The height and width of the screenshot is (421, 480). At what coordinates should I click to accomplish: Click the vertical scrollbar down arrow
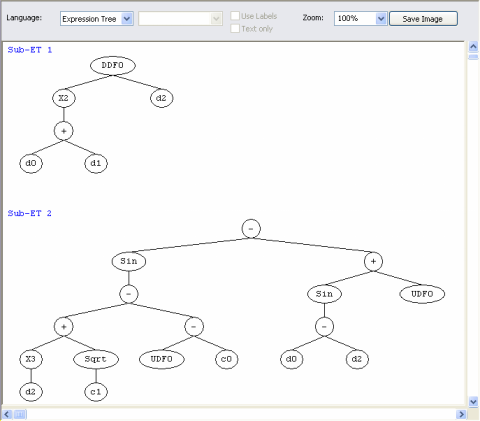point(473,401)
